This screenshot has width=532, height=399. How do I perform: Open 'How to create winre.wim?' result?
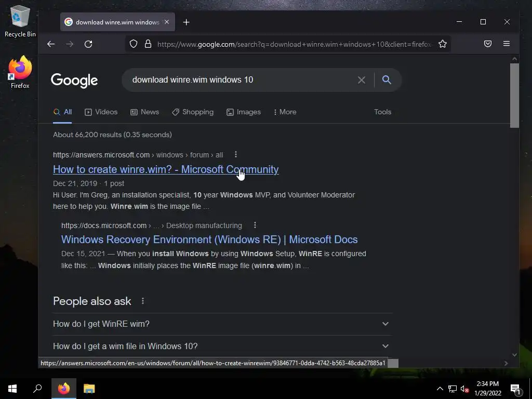click(x=166, y=169)
